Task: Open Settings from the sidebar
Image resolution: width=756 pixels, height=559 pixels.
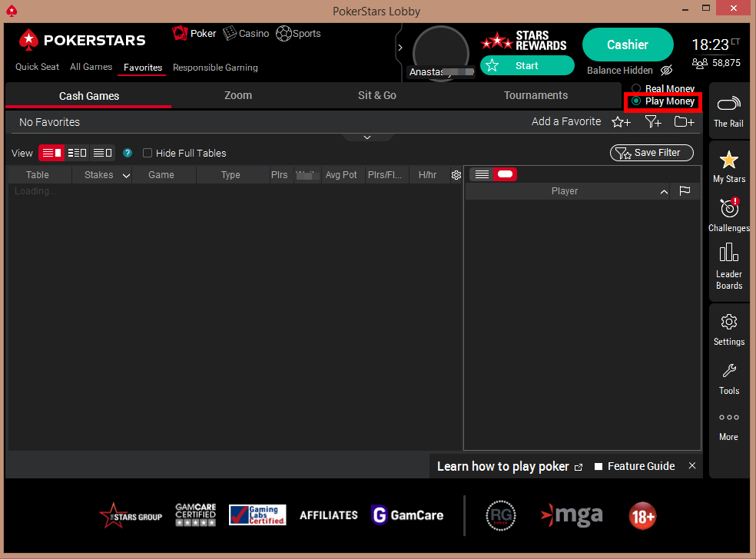Action: pos(729,330)
